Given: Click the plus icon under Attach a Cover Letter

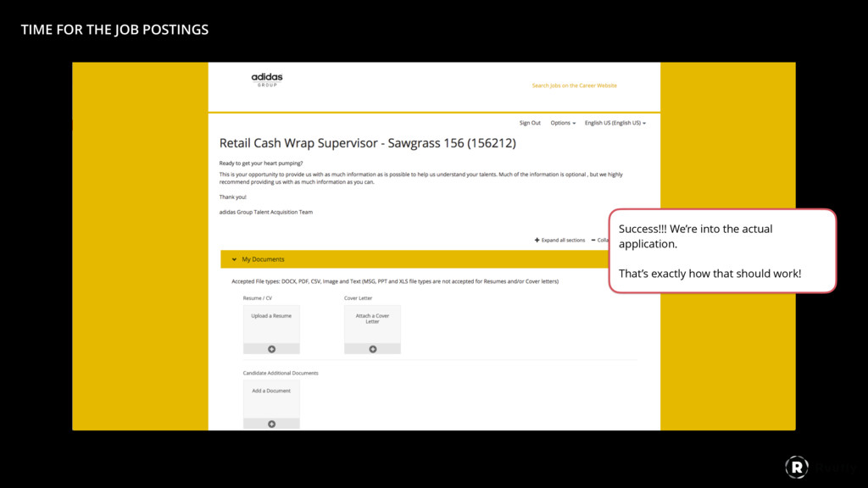Looking at the screenshot, I should pyautogui.click(x=373, y=349).
